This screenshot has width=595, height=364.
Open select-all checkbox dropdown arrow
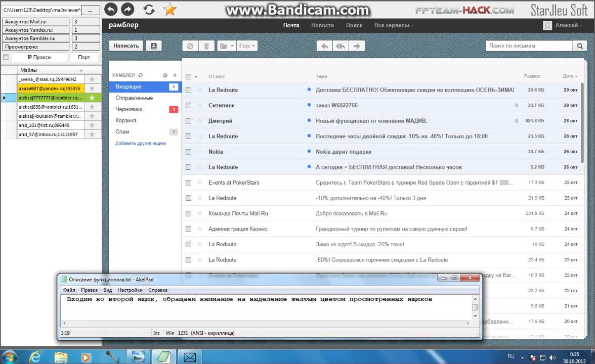(x=196, y=77)
